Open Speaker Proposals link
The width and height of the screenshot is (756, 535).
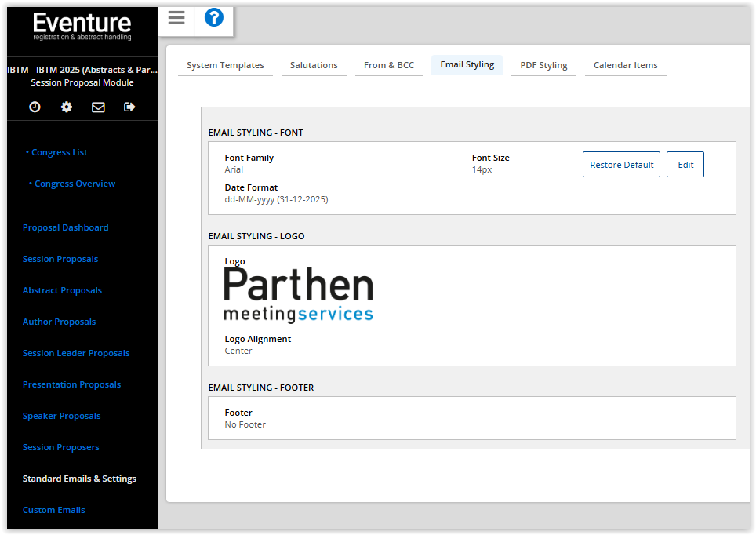(62, 416)
